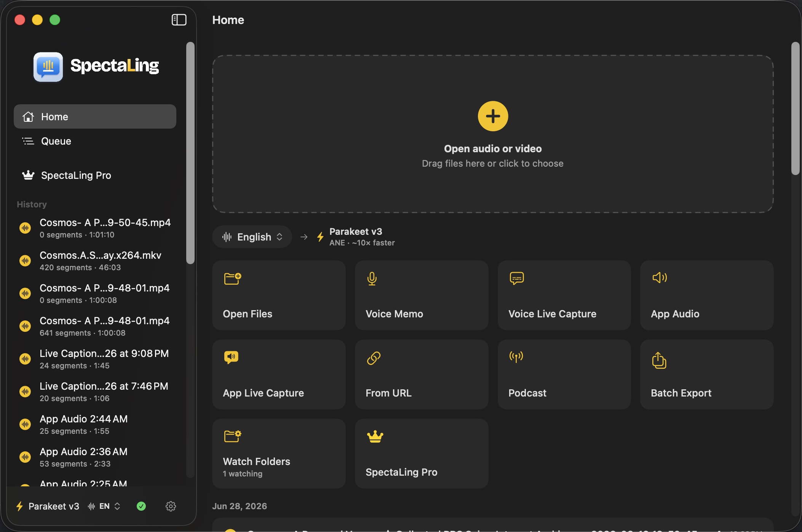
Task: Click the sidebar crown icon
Action: pos(28,175)
